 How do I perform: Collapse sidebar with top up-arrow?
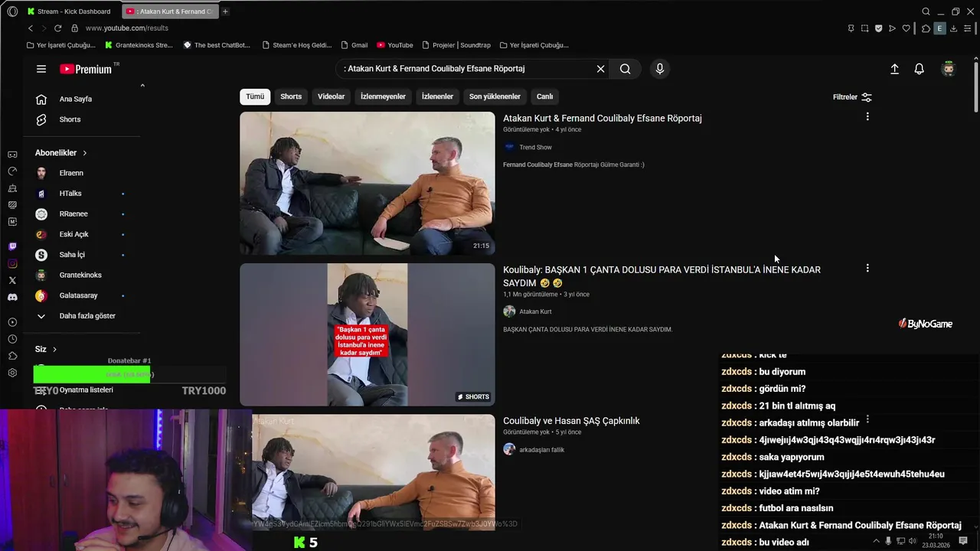pyautogui.click(x=142, y=85)
